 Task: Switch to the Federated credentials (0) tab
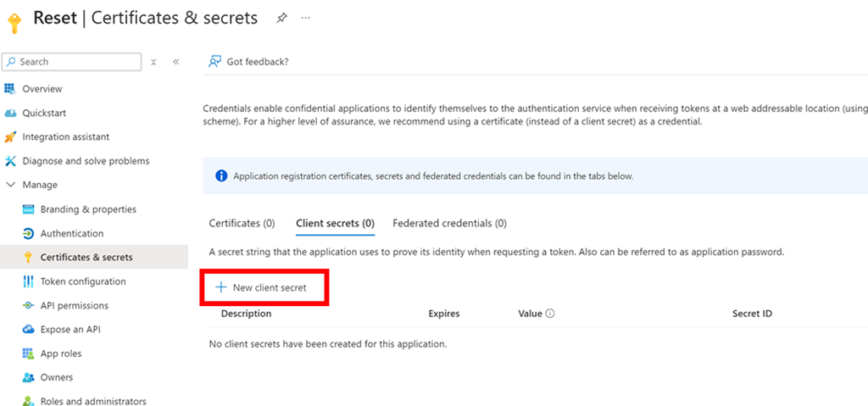(449, 224)
